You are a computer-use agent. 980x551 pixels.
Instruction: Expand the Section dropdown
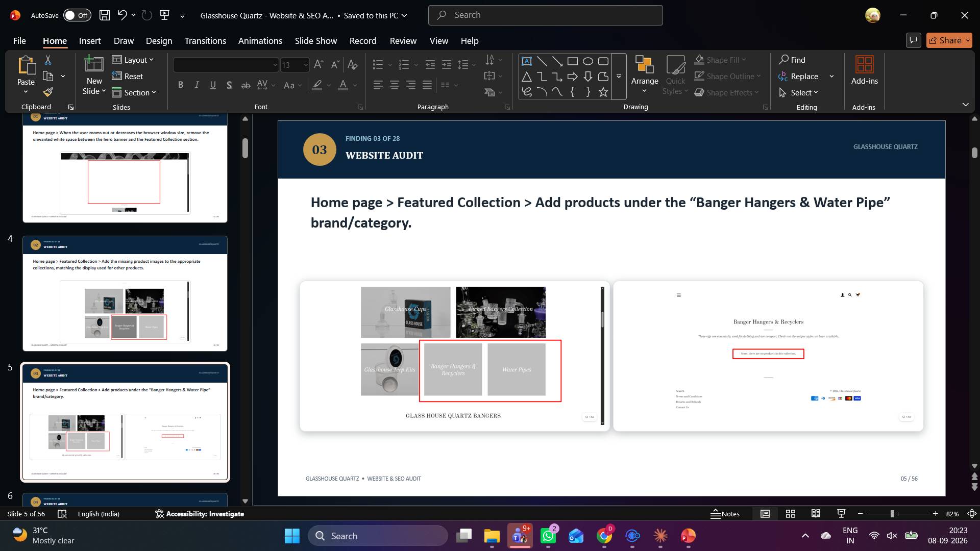pos(134,92)
